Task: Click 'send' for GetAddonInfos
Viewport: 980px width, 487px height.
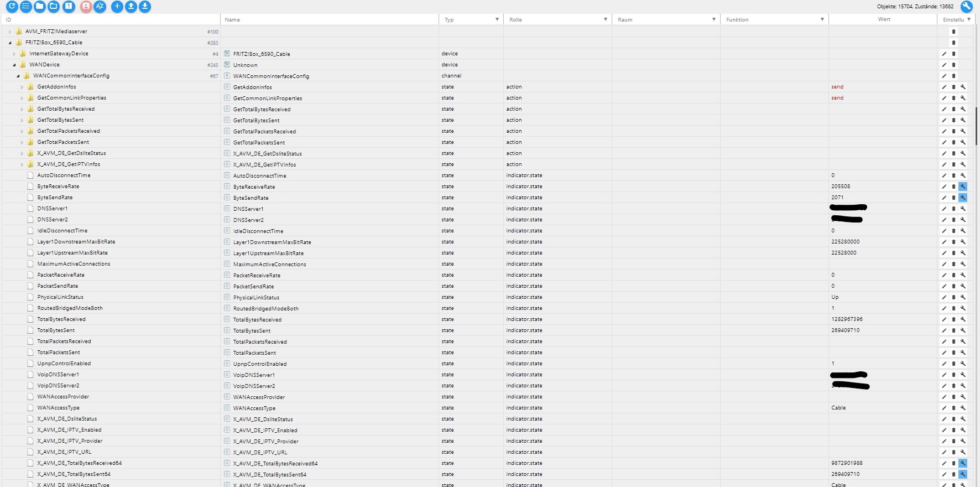Action: [x=837, y=87]
